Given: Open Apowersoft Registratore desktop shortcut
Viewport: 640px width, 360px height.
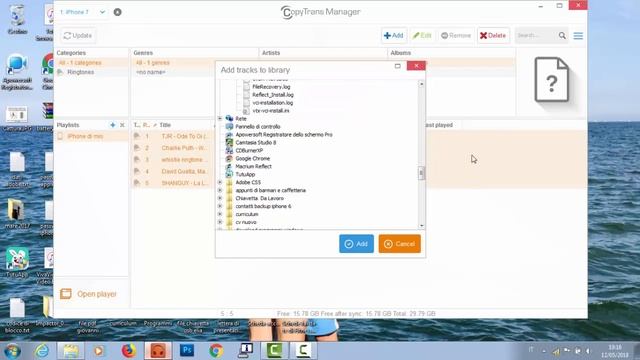Looking at the screenshot, I should pyautogui.click(x=17, y=73).
